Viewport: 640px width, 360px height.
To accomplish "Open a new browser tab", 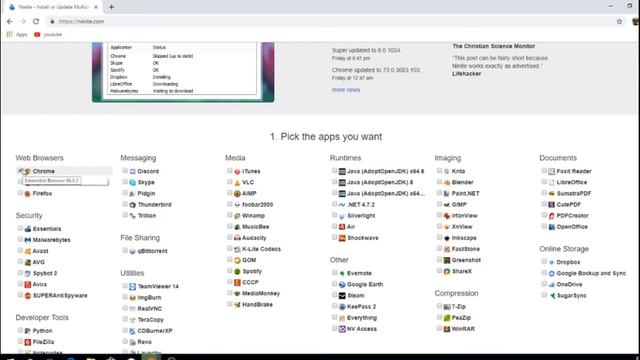I will click(x=111, y=7).
